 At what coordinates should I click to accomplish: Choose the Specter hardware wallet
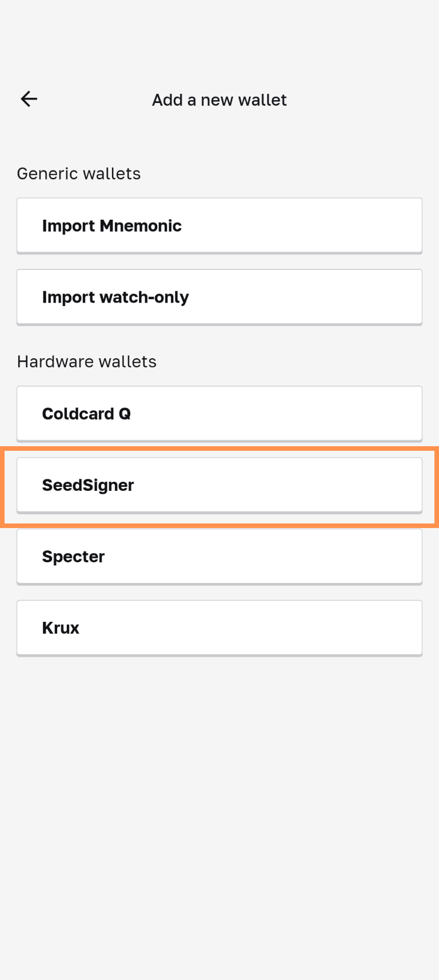click(219, 557)
